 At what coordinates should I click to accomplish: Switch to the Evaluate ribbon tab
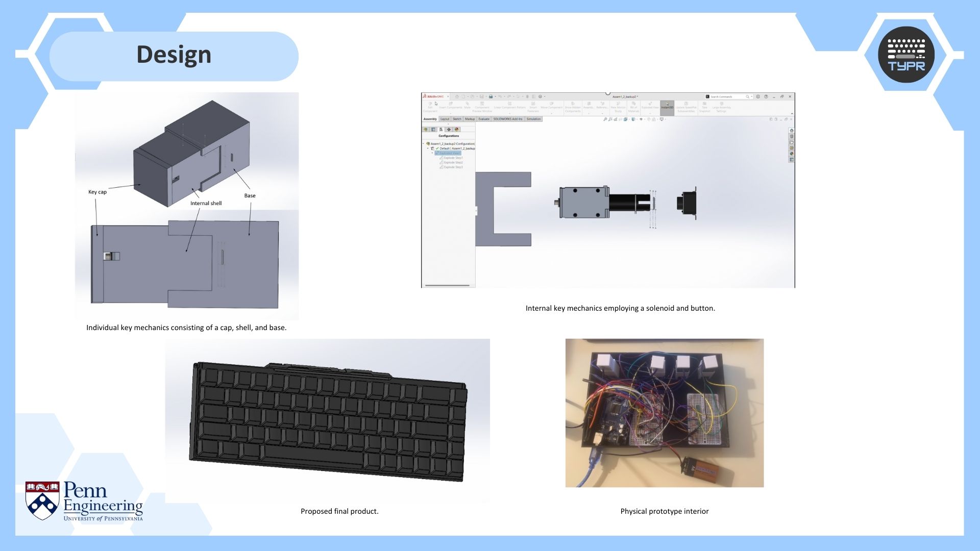(x=484, y=119)
